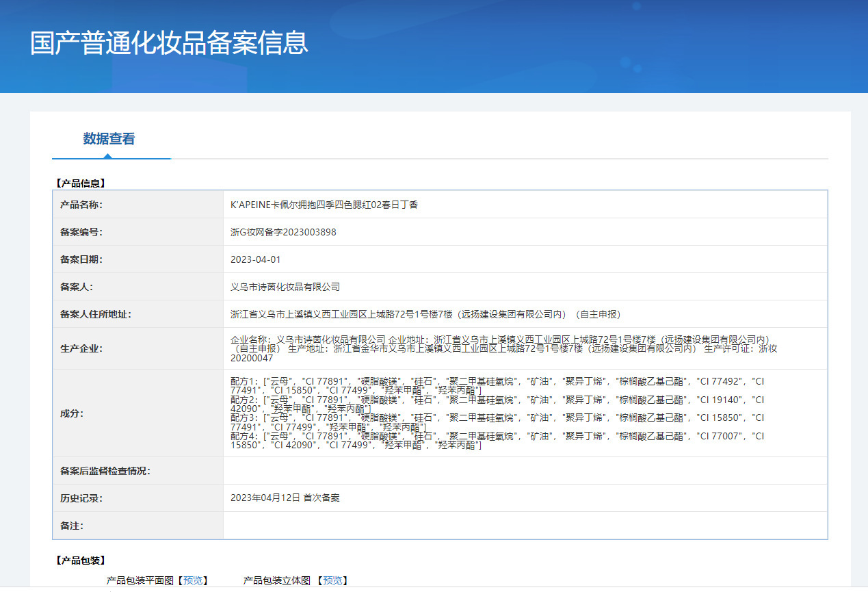
Task: Select the 配方3 ingredients line
Action: (497, 422)
